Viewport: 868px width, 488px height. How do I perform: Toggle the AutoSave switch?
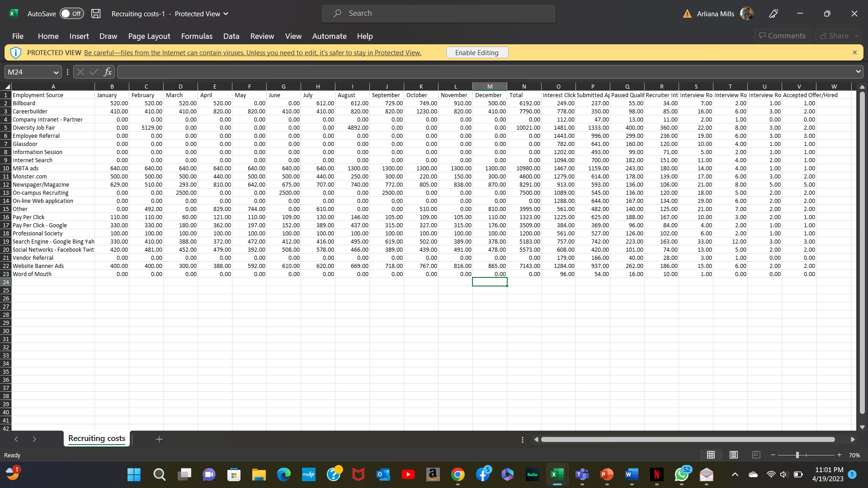pyautogui.click(x=72, y=14)
